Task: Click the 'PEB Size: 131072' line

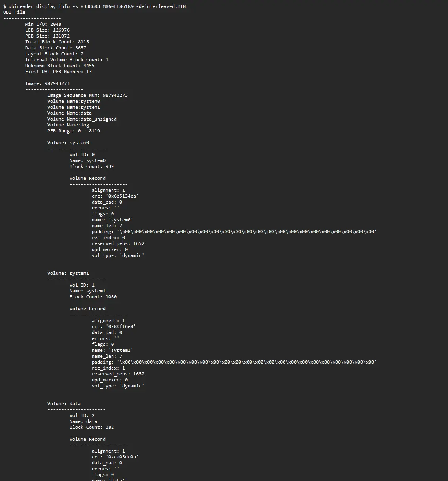Action: (x=47, y=36)
